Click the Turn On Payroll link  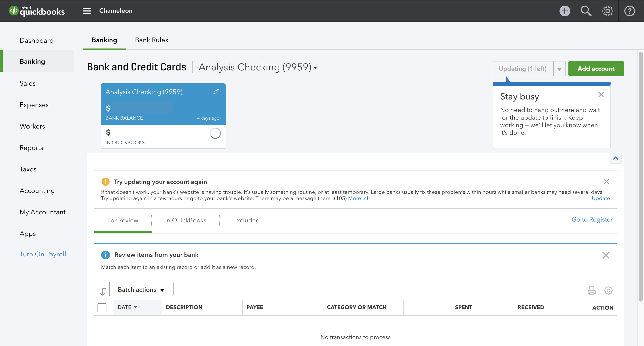click(x=43, y=254)
